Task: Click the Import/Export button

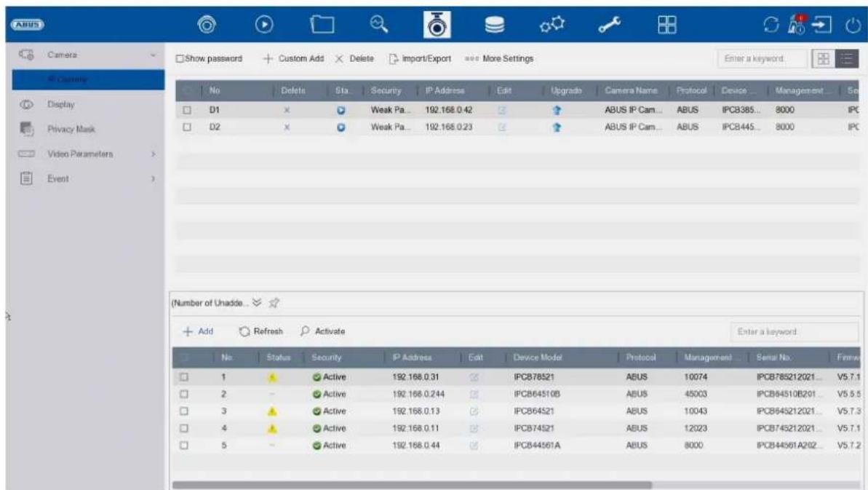Action: pos(420,59)
